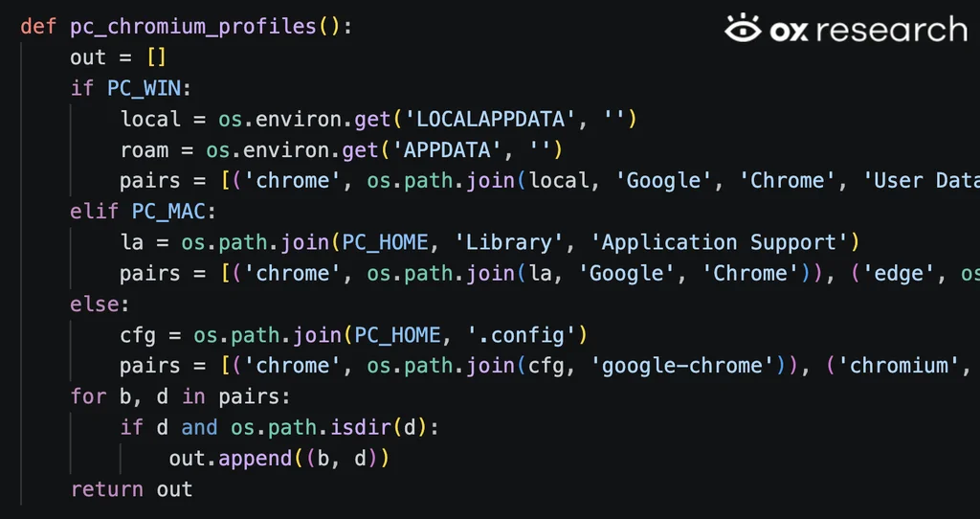The width and height of the screenshot is (980, 519).
Task: Click the PC_MAC condition name
Action: click(168, 212)
